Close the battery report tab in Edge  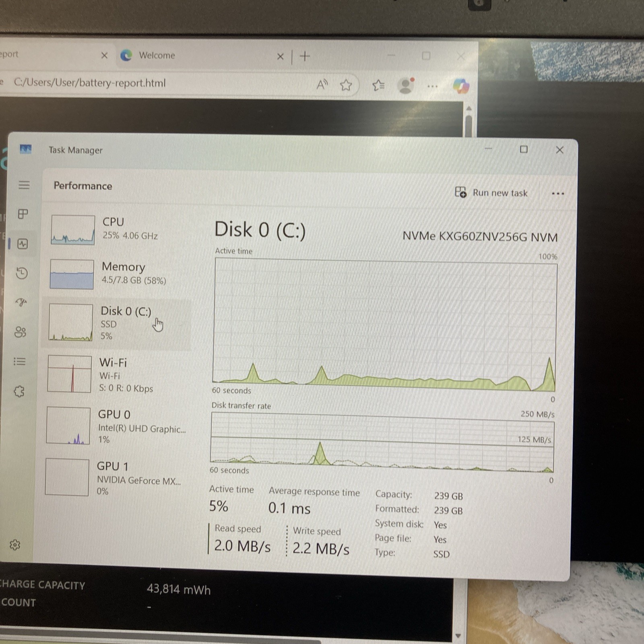point(104,56)
